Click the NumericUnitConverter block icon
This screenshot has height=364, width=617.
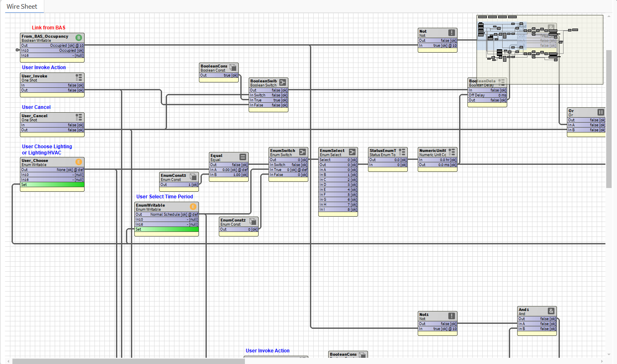(x=452, y=152)
